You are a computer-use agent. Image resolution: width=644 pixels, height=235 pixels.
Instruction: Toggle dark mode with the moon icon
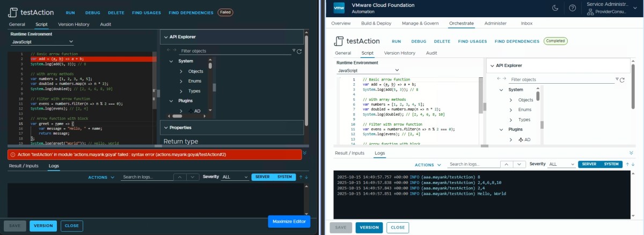tap(555, 8)
